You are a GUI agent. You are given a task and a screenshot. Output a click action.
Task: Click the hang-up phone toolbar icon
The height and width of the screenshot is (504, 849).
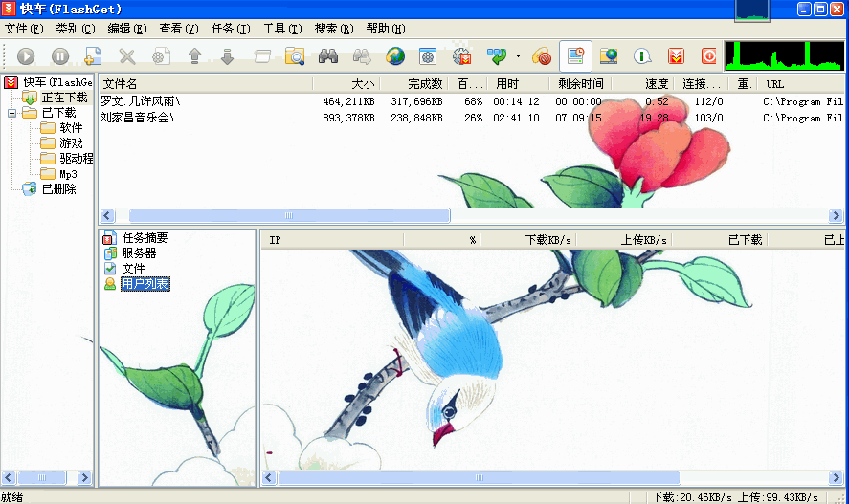tap(542, 56)
